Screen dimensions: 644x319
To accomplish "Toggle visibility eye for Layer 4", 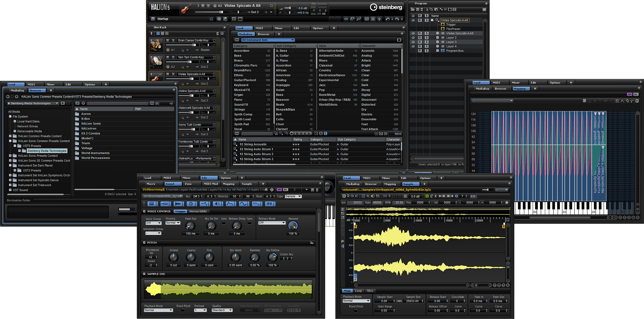I will [x=413, y=46].
